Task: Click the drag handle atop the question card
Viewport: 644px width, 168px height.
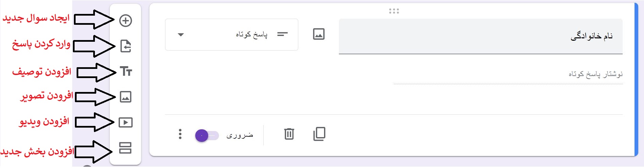Action: coord(394,11)
